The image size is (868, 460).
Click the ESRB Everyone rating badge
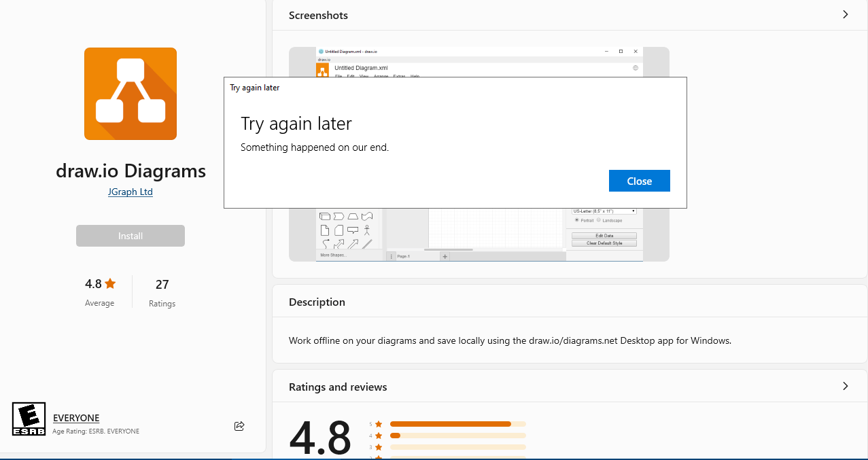pos(29,419)
